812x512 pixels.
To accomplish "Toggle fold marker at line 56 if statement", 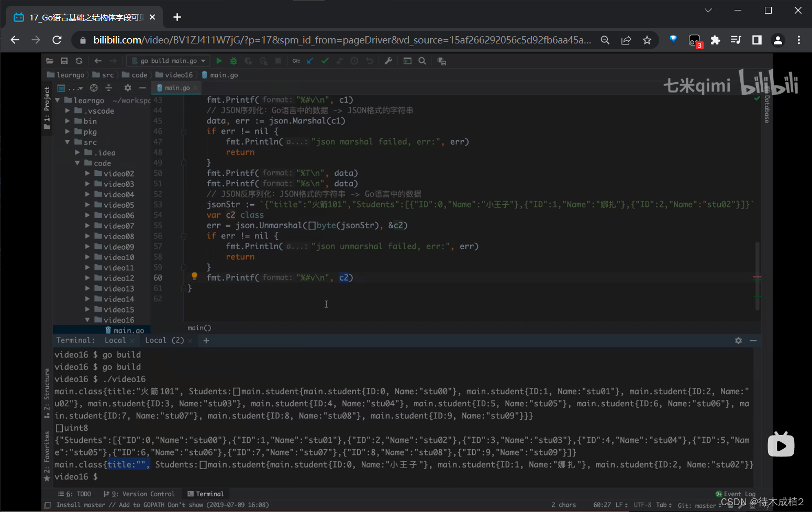I will (x=184, y=236).
